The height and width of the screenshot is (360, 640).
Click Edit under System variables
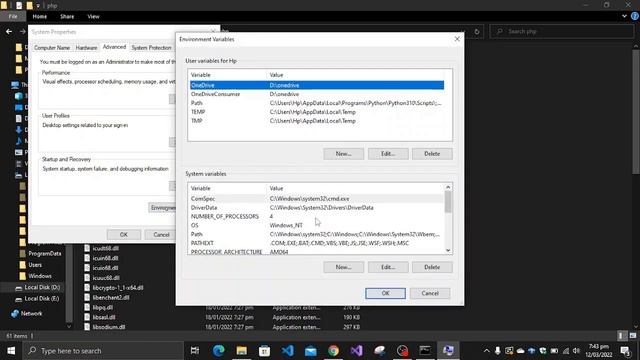[388, 267]
